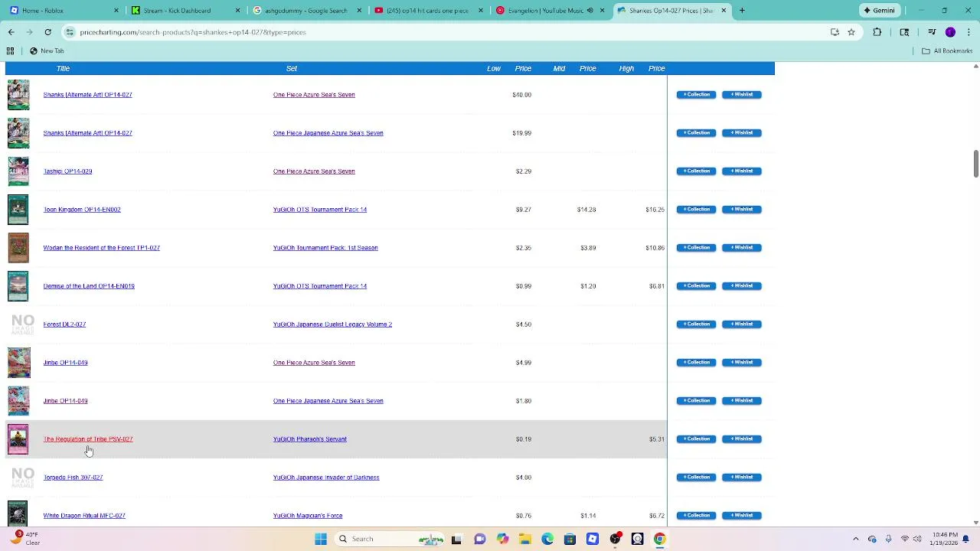The image size is (980, 551).
Task: Open White Dragon Ritual MFC-027 link
Action: (84, 516)
